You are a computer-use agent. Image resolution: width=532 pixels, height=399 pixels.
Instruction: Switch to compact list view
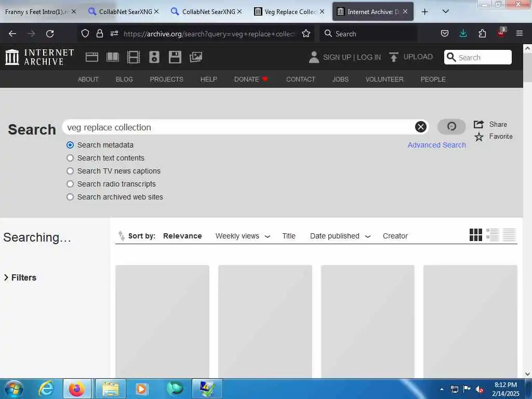click(509, 235)
